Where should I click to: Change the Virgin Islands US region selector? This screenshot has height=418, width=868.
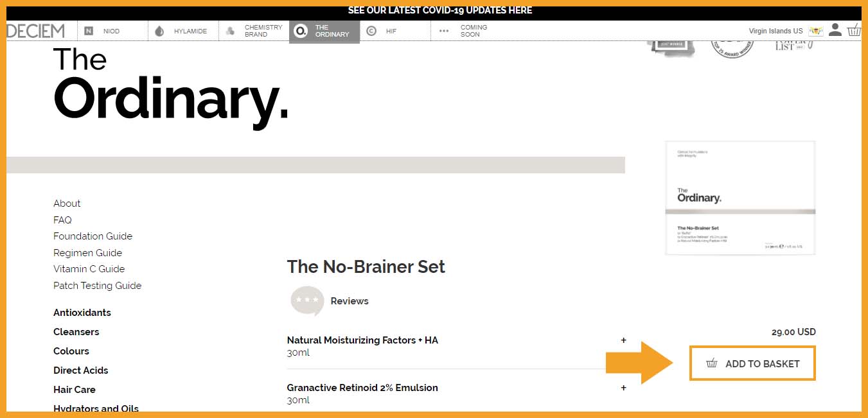point(786,31)
